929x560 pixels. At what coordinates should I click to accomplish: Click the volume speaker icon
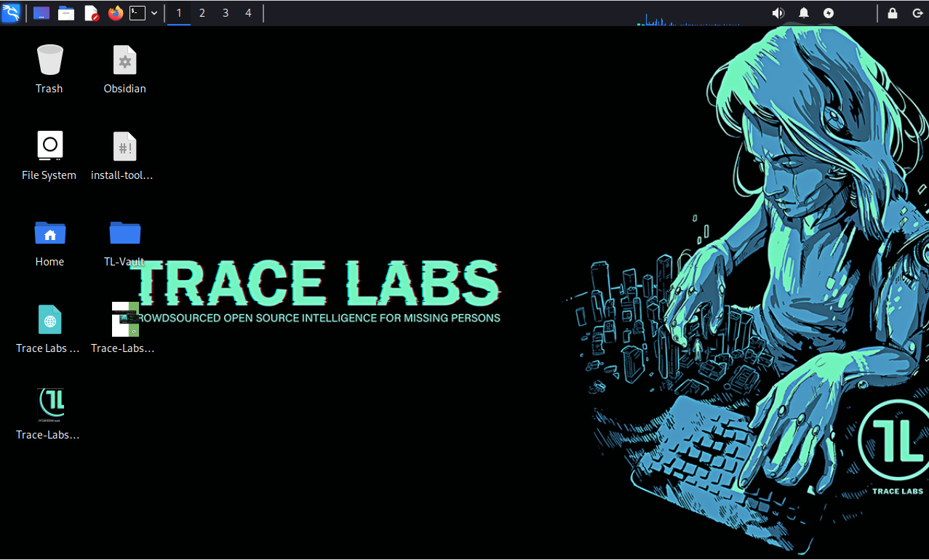778,13
